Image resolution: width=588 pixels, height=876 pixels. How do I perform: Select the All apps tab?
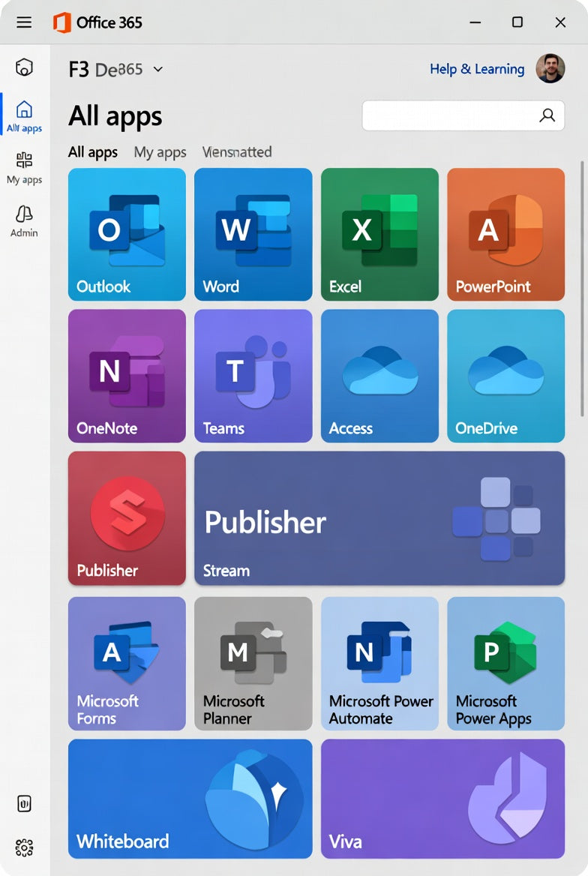point(93,152)
